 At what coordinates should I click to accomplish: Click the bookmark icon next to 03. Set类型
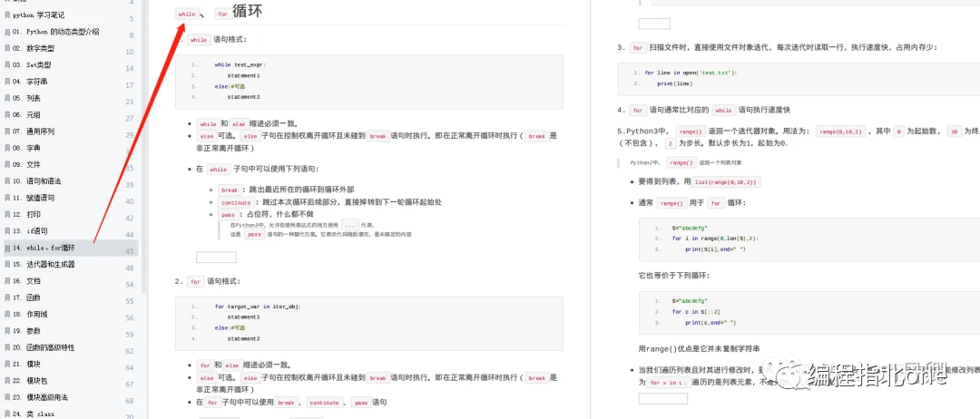point(7,65)
